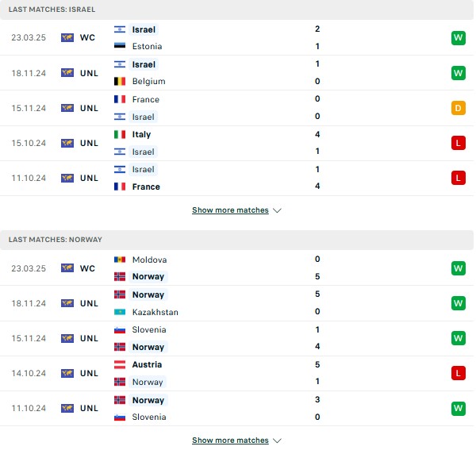The width and height of the screenshot is (476, 454).
Task: Click the Kazakhstan flag icon
Action: pos(120,312)
